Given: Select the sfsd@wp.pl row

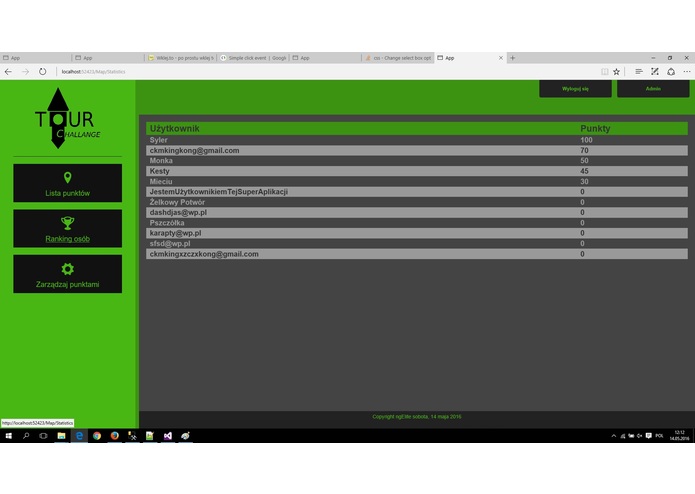Looking at the screenshot, I should (x=417, y=244).
